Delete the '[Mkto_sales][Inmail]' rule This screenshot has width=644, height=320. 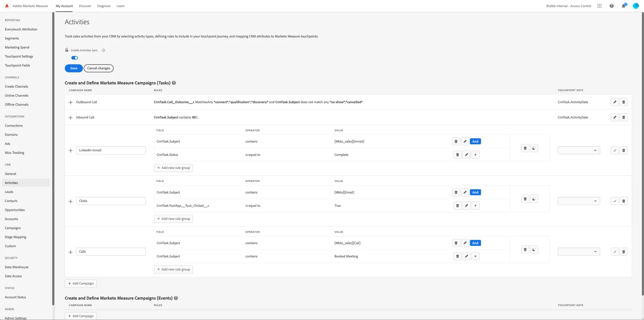click(x=456, y=142)
